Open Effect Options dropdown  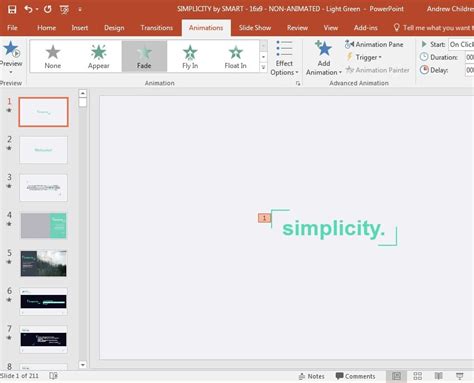coord(284,58)
